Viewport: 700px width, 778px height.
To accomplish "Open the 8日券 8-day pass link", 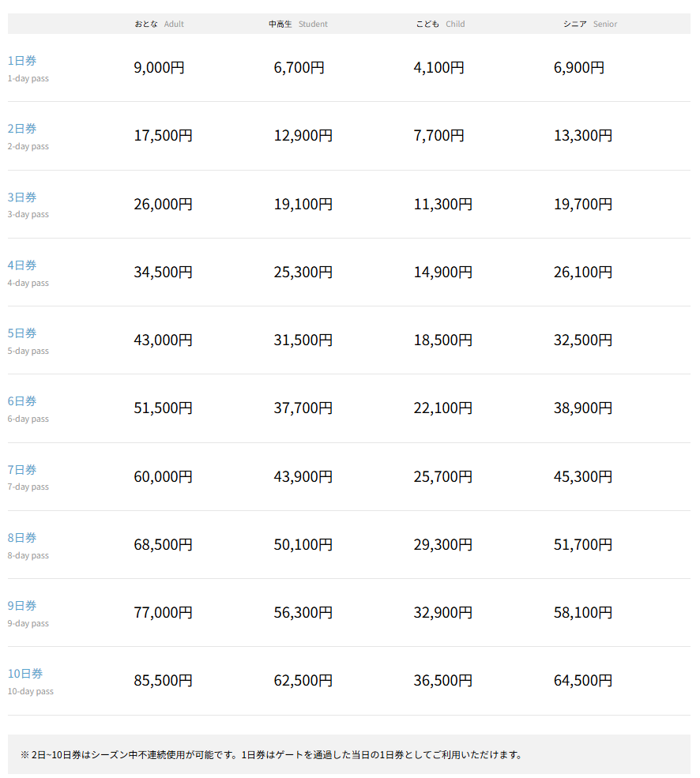I will tap(22, 538).
